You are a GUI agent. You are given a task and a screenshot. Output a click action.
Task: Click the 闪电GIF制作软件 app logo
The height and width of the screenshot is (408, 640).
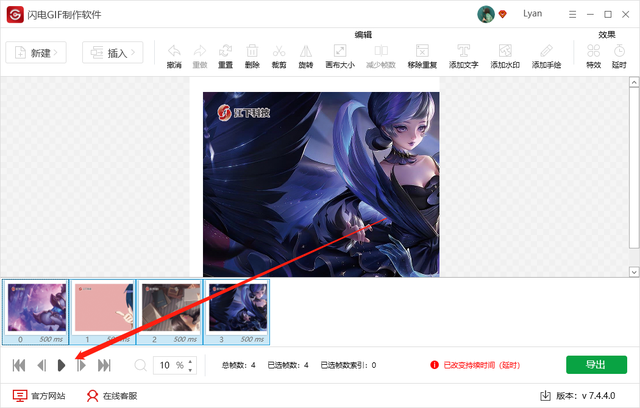pos(15,15)
